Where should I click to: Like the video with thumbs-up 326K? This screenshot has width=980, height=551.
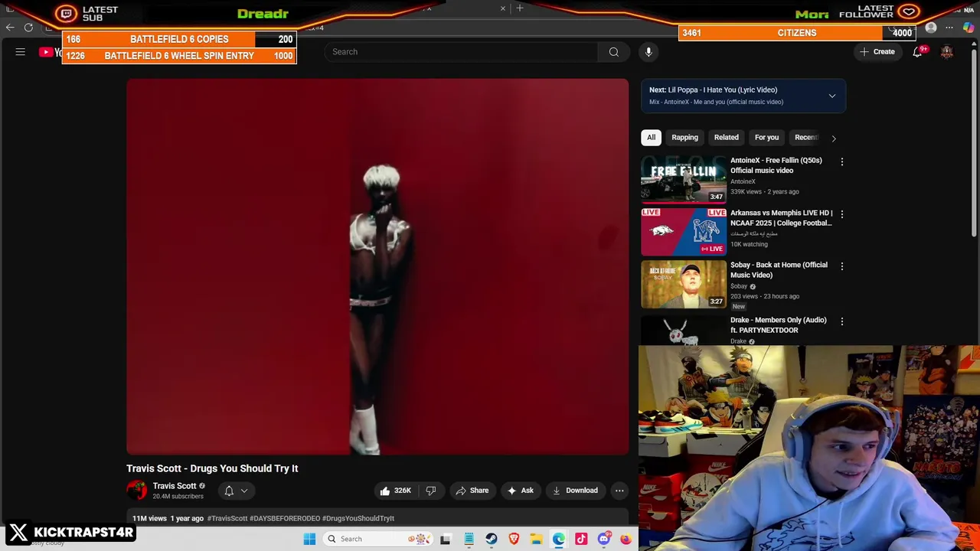point(395,491)
